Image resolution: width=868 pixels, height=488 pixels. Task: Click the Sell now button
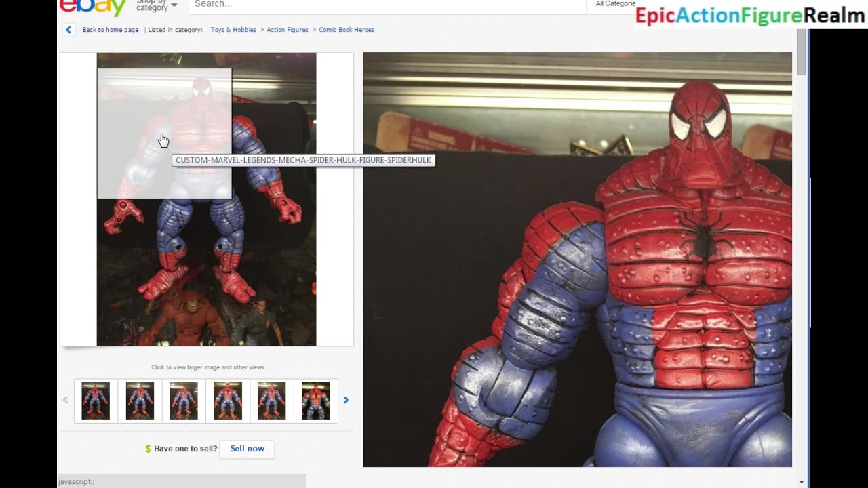[247, 449]
